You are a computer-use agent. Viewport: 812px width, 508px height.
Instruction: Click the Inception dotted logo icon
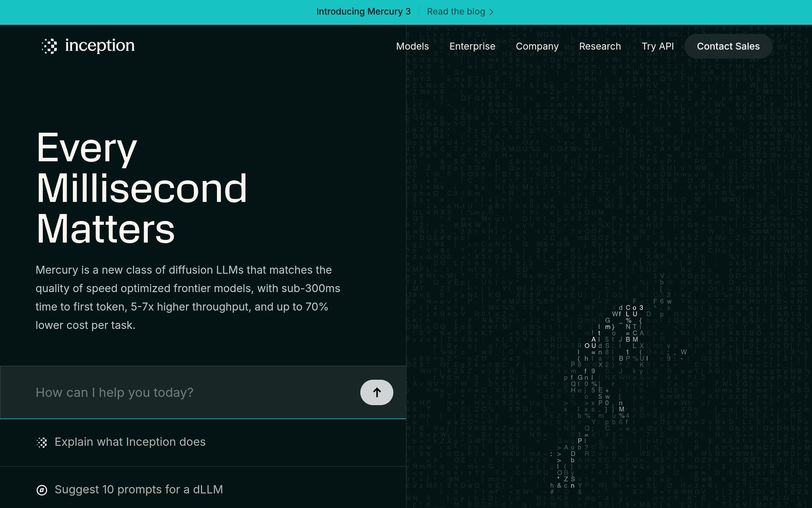[49, 46]
